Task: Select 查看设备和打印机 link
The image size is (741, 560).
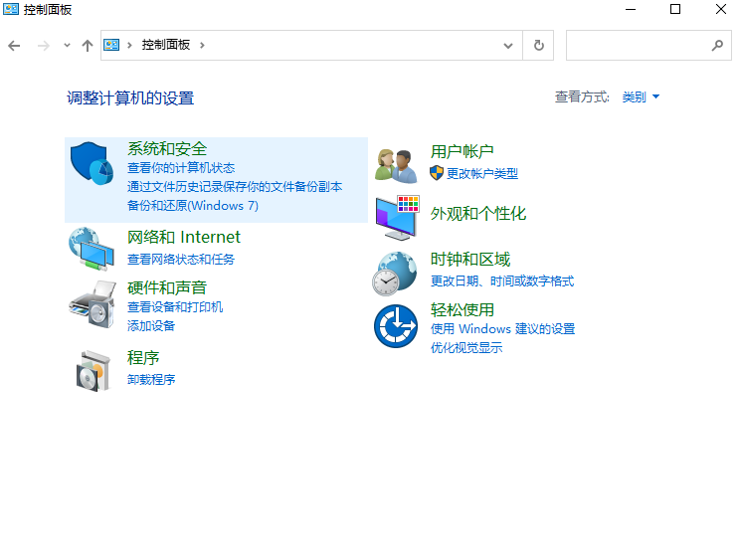Action: click(x=175, y=307)
